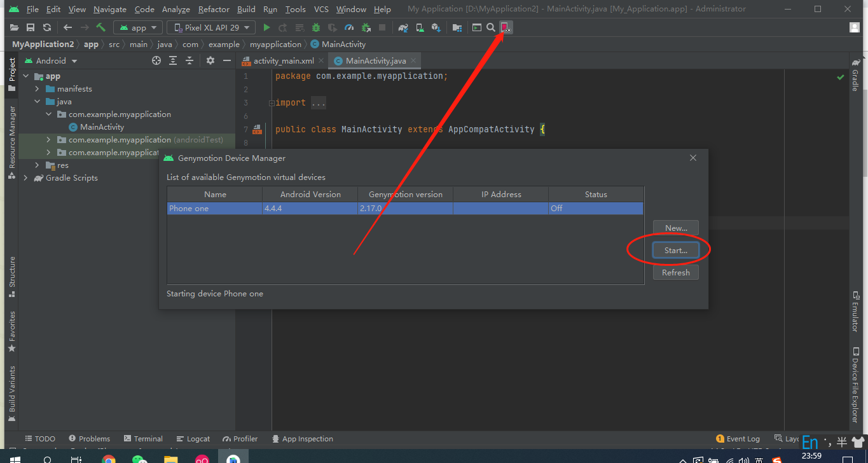Click the taskbar clock showing 23:59
This screenshot has height=463, width=868.
811,457
